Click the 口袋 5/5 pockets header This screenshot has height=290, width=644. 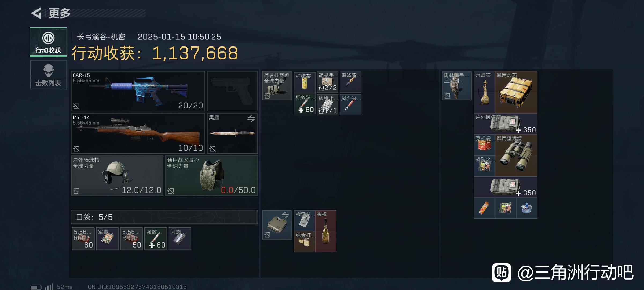164,217
